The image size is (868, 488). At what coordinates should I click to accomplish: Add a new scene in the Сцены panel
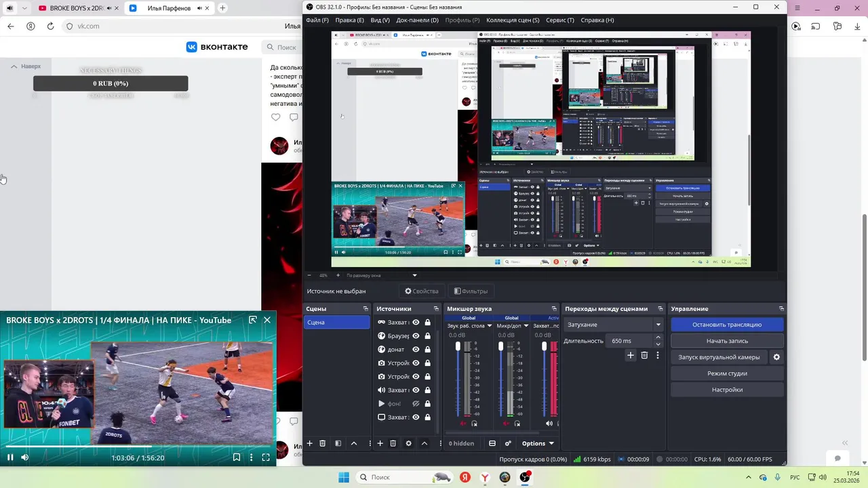310,443
